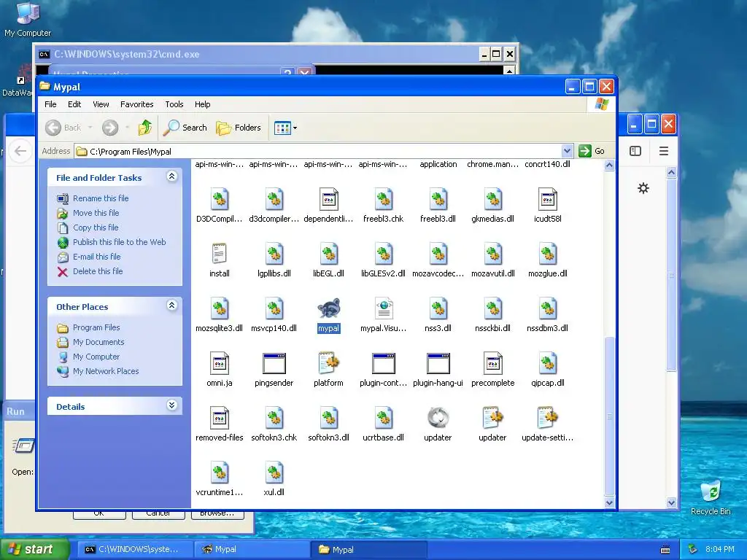Click the Mypal browser back arrow button
Screen dimensions: 747x560
pos(20,151)
